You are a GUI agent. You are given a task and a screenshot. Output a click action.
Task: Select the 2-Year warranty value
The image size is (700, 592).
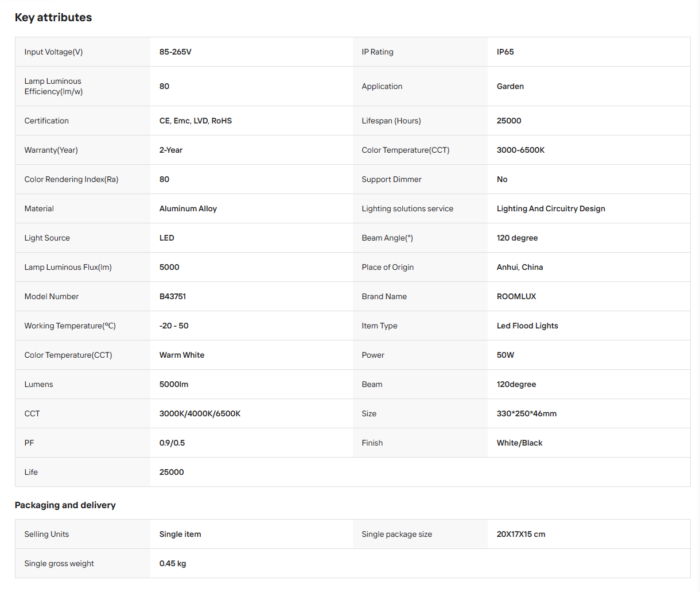[x=171, y=150]
